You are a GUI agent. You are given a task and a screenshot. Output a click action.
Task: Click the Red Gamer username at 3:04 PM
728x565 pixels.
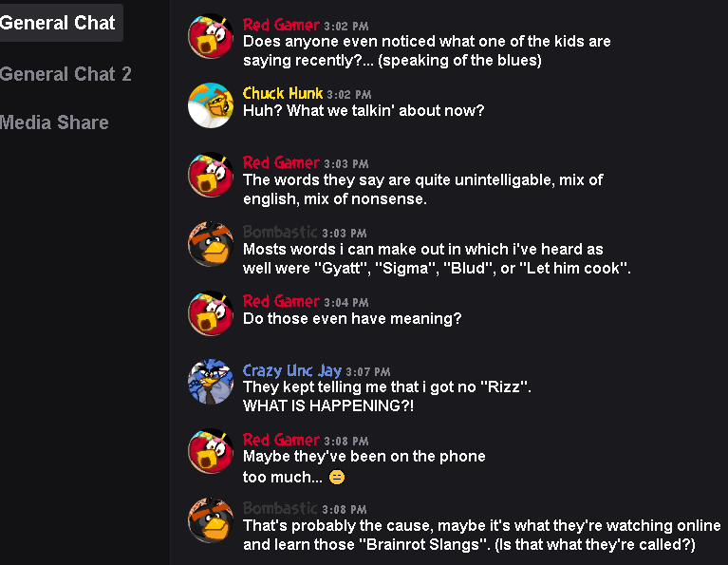[281, 301]
